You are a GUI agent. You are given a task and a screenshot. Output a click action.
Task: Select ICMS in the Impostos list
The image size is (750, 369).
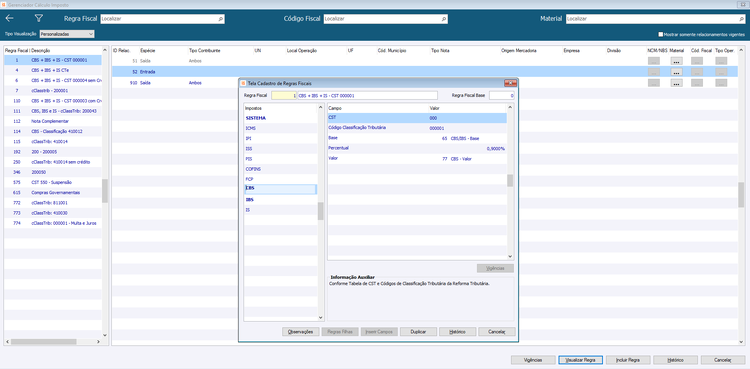point(280,128)
